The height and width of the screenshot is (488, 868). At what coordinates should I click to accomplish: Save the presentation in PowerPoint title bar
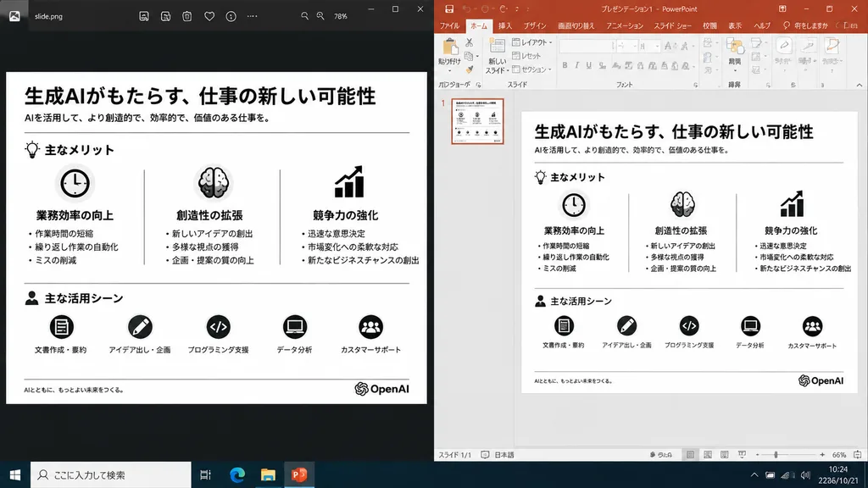449,8
